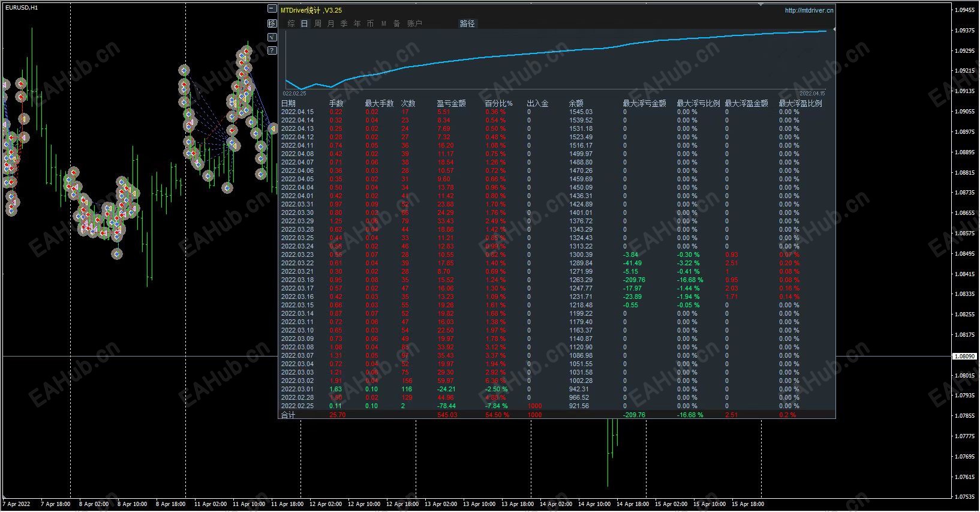Select the floating loss value -41.49
980x512 pixels.
point(633,263)
